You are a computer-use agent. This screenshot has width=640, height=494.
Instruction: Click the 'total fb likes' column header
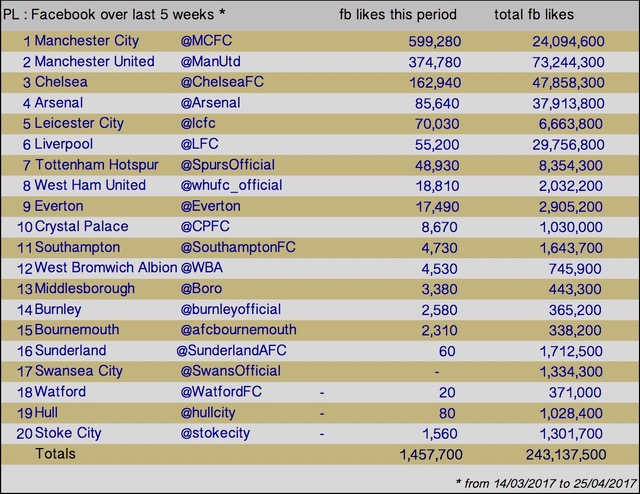[x=534, y=15]
